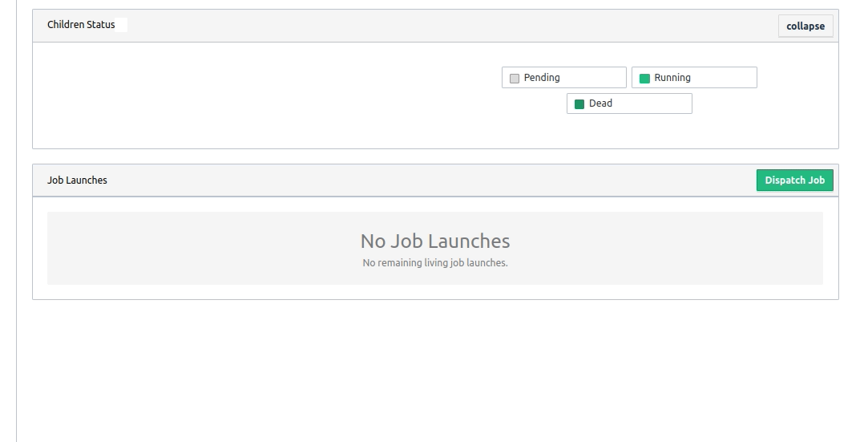The height and width of the screenshot is (442, 868).
Task: Click the grey Pending color swatch
Action: click(x=515, y=78)
